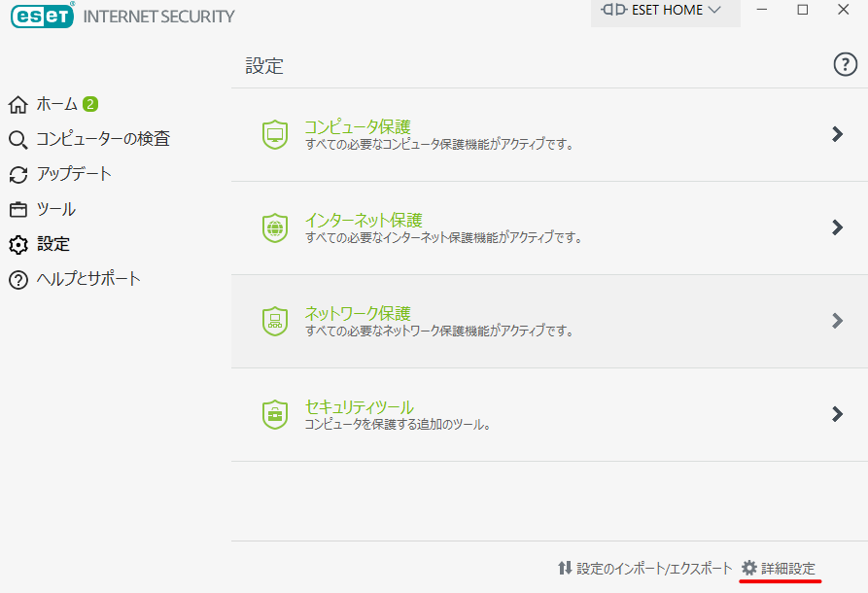Select コンピューターの検査 in the sidebar

[x=102, y=139]
